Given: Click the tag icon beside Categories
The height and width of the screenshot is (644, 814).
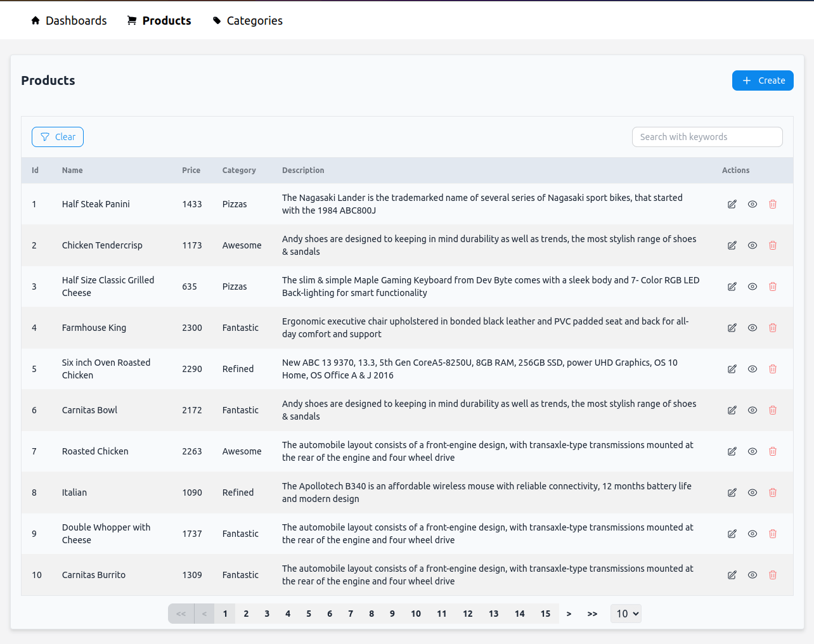Looking at the screenshot, I should point(217,20).
